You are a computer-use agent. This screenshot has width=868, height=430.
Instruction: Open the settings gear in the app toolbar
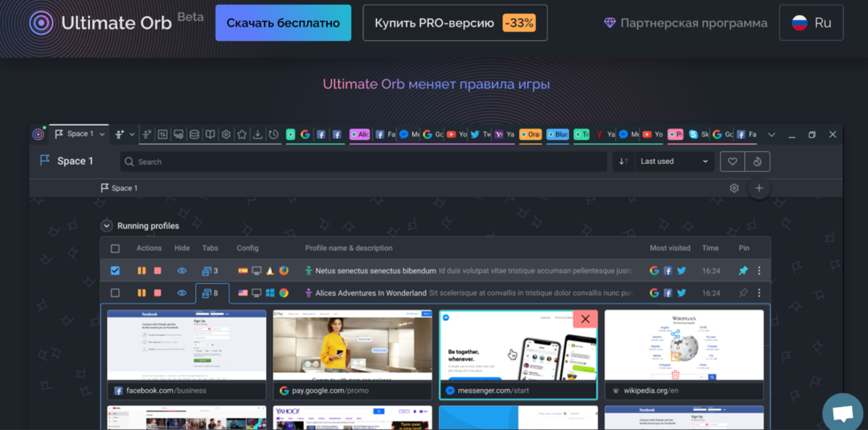click(226, 134)
